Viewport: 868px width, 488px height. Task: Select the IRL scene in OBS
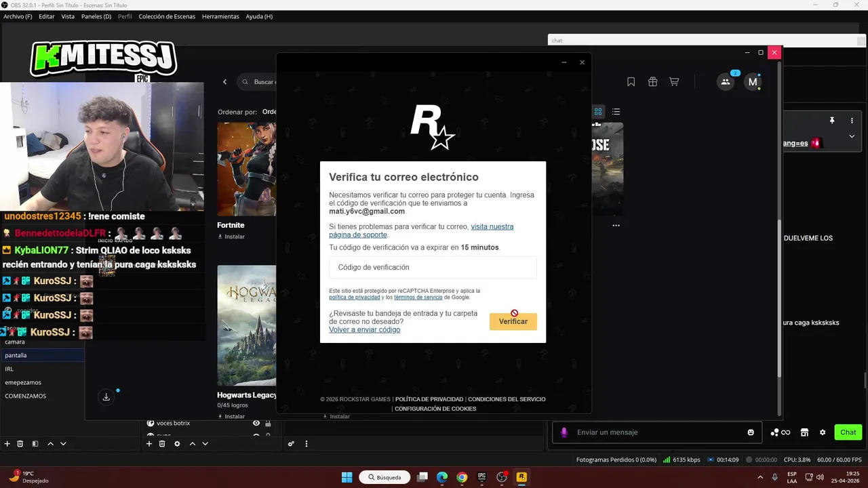click(42, 369)
